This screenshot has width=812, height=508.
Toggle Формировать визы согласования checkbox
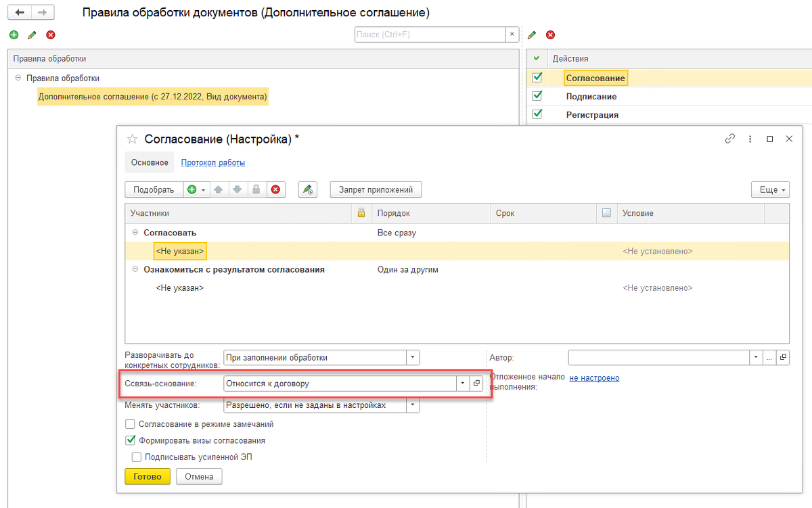point(130,440)
